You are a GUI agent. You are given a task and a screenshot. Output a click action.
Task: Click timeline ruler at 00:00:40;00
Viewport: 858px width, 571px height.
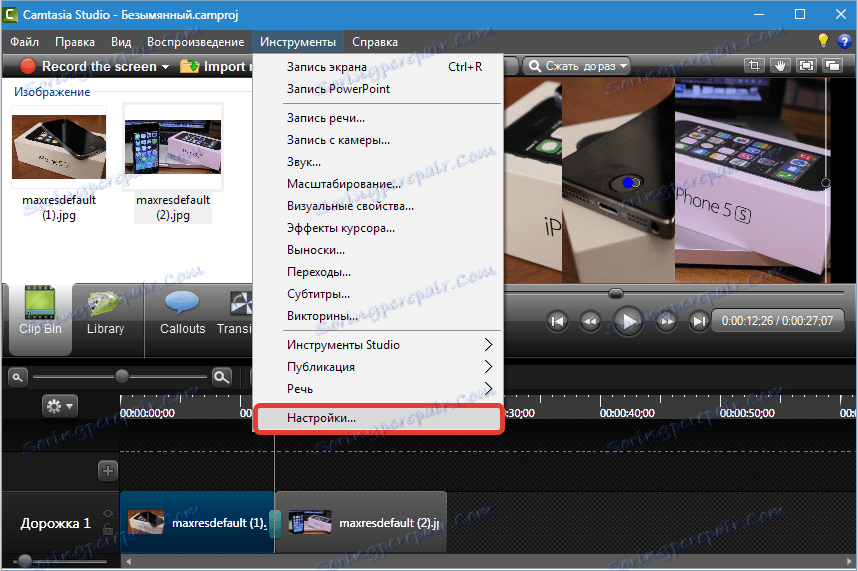coord(627,413)
